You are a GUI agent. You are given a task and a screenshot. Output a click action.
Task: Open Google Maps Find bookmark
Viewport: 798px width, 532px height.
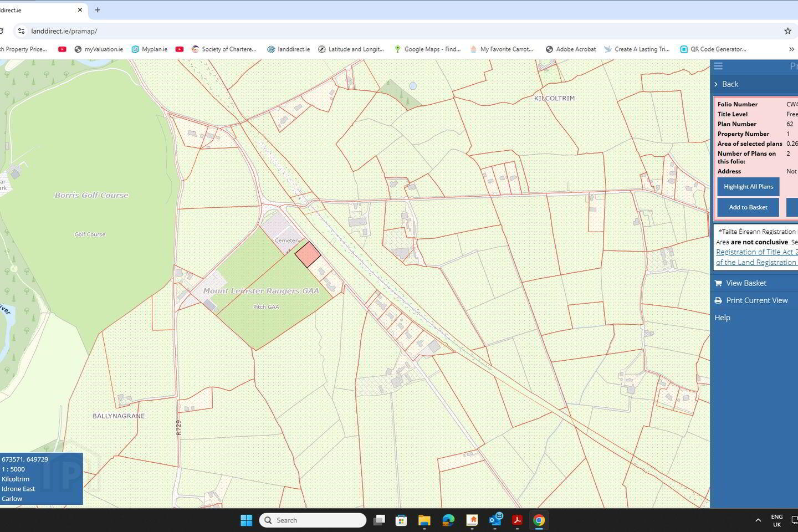click(427, 49)
